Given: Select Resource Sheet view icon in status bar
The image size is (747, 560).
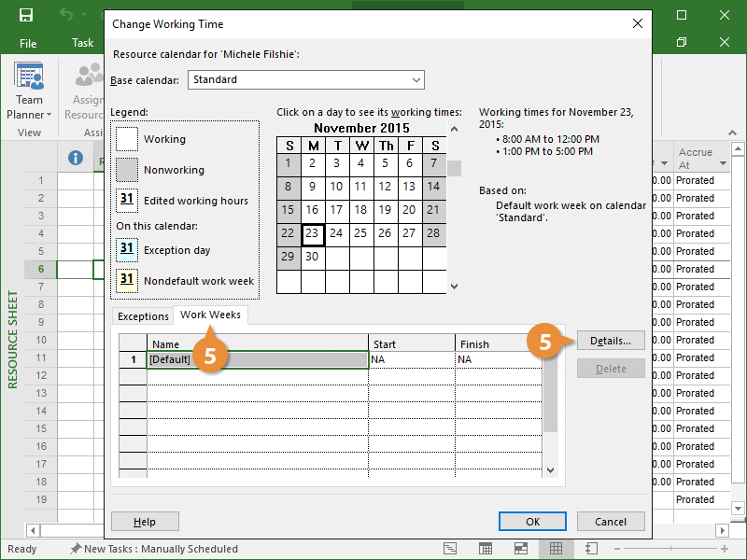Looking at the screenshot, I should pyautogui.click(x=556, y=549).
